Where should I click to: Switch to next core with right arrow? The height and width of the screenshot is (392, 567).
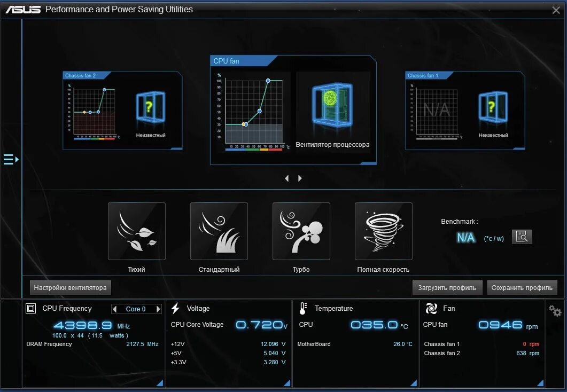coord(158,309)
